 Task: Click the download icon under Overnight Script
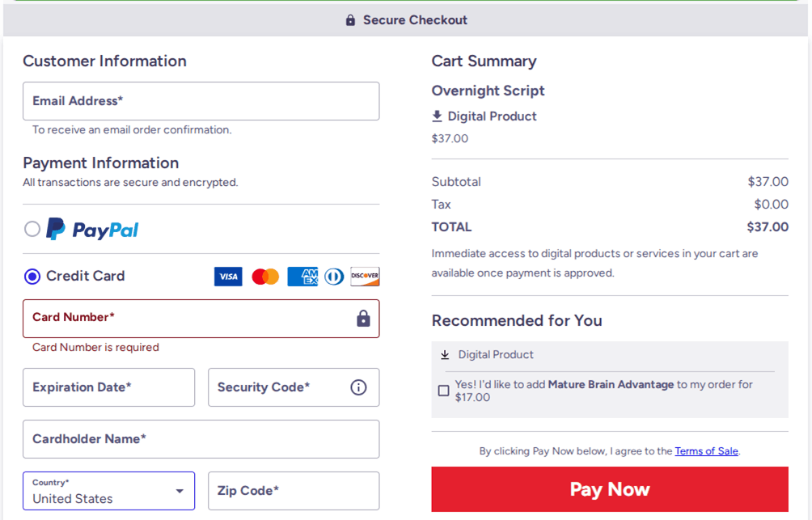[x=438, y=116]
